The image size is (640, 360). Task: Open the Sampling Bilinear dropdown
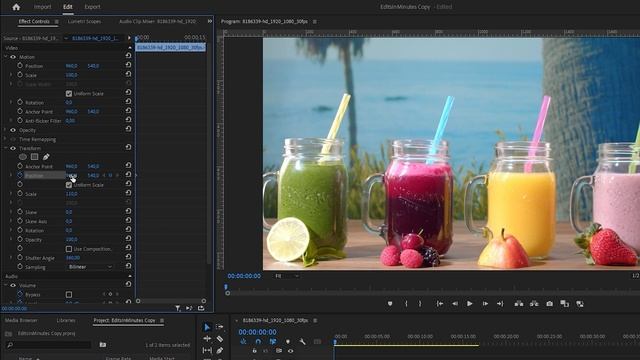[90, 267]
